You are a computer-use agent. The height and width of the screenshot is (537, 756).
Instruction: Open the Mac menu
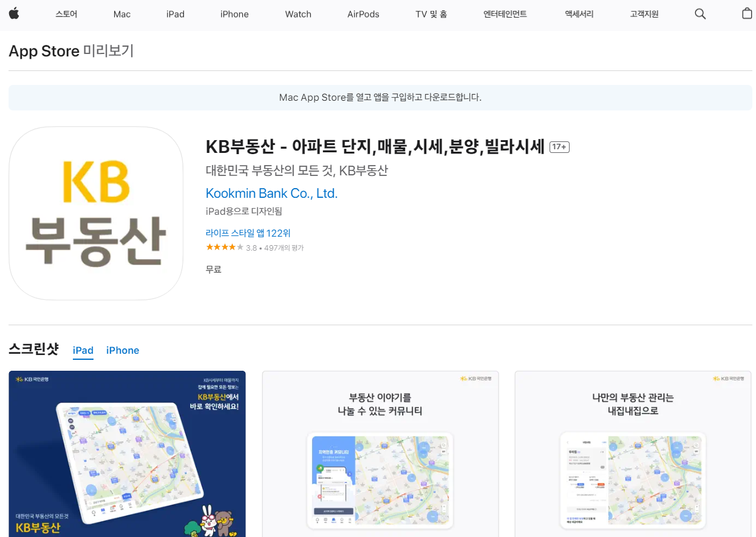tap(122, 14)
